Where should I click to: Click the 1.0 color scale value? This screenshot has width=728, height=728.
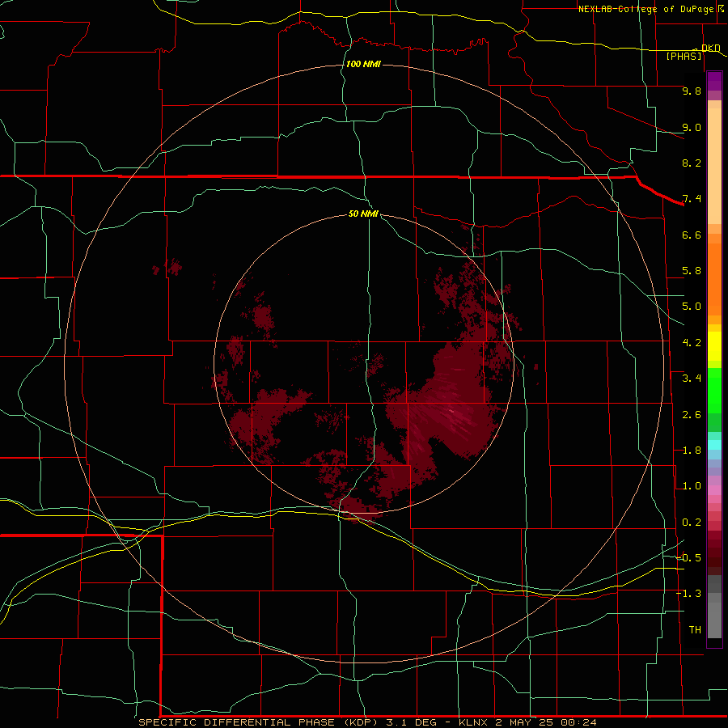pyautogui.click(x=692, y=486)
